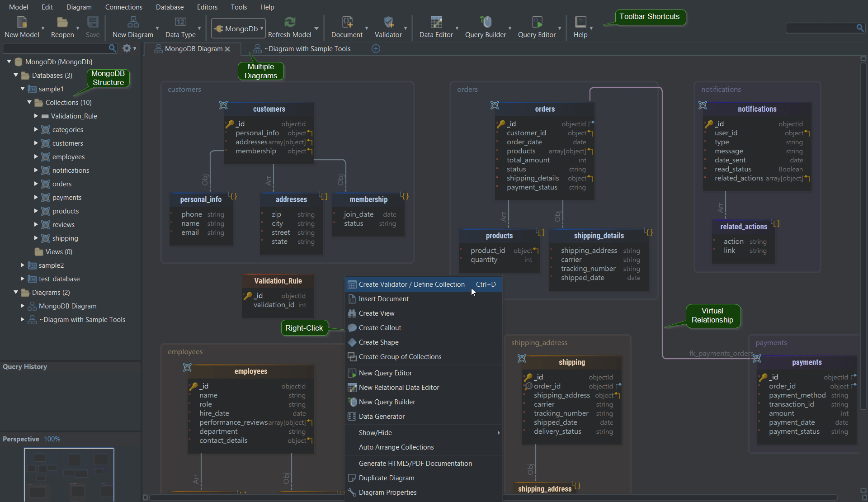Click the New Model toolbar icon
This screenshot has width=868, height=502.
22,23
